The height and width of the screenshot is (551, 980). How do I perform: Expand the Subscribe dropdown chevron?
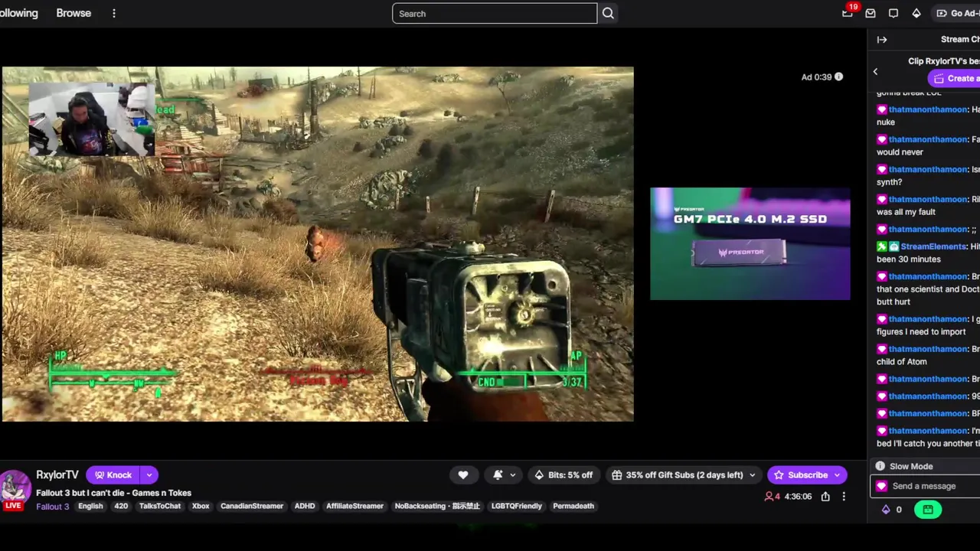(x=837, y=475)
